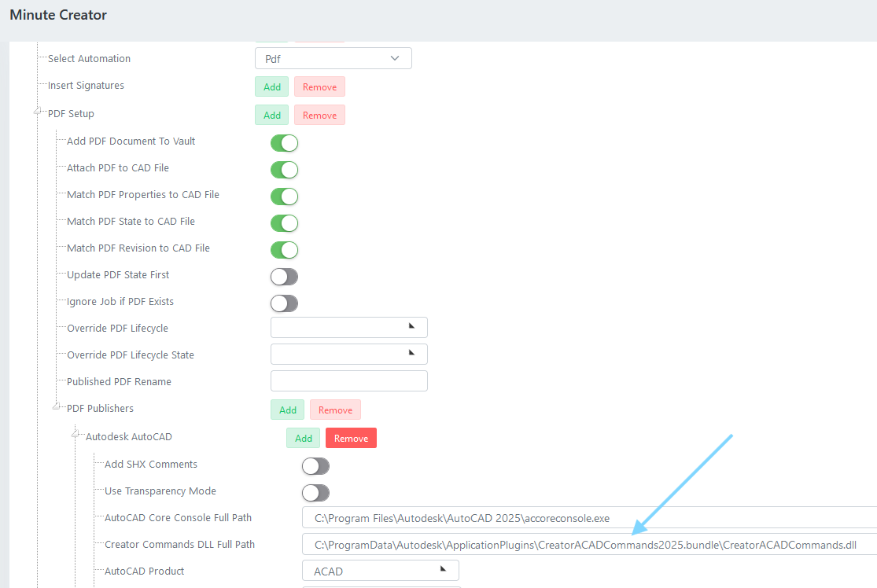Disable Add PDF Document To Vault toggle
Screen dimensions: 877x588
(x=284, y=143)
